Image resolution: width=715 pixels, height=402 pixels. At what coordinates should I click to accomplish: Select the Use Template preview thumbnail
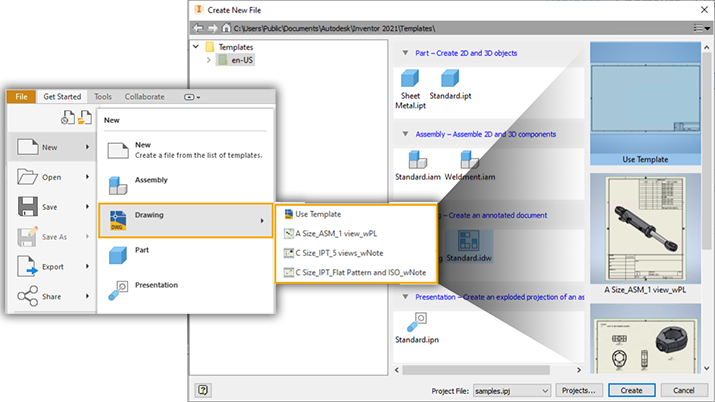pyautogui.click(x=645, y=103)
